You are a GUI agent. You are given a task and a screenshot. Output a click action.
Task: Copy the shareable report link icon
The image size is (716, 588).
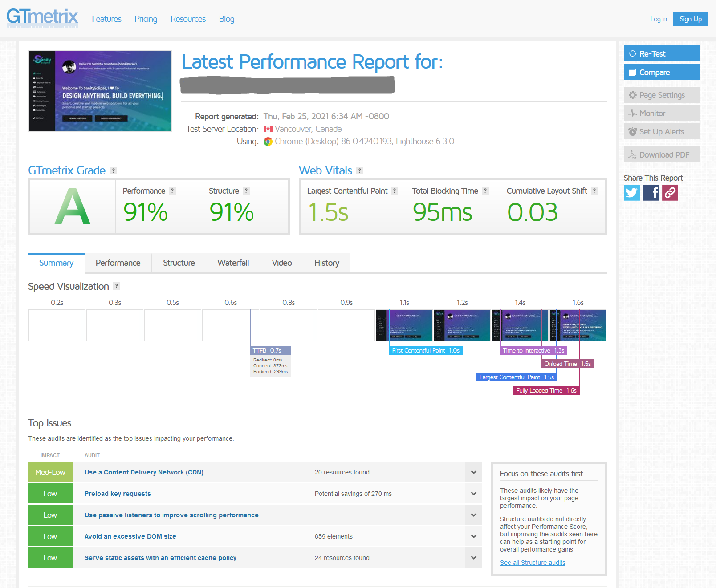(x=670, y=192)
